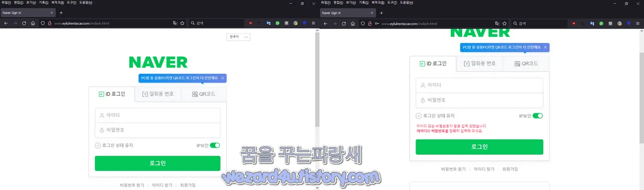
Task: Open the globe extension icon in right window
Action: click(x=619, y=23)
